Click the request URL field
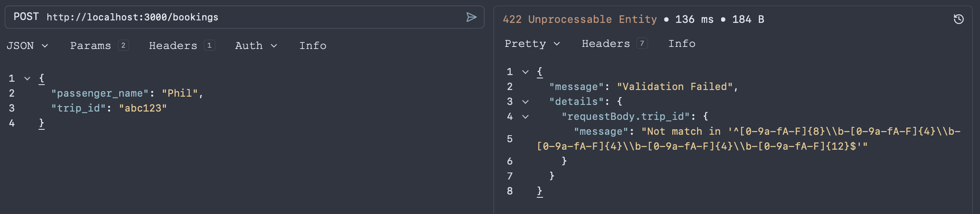The height and width of the screenshot is (214, 980). 254,17
